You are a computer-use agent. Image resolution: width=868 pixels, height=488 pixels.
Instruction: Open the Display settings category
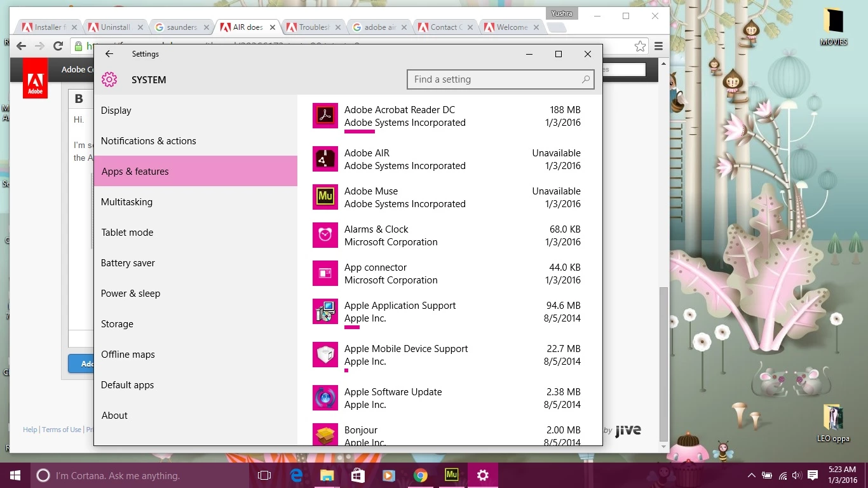click(x=196, y=111)
